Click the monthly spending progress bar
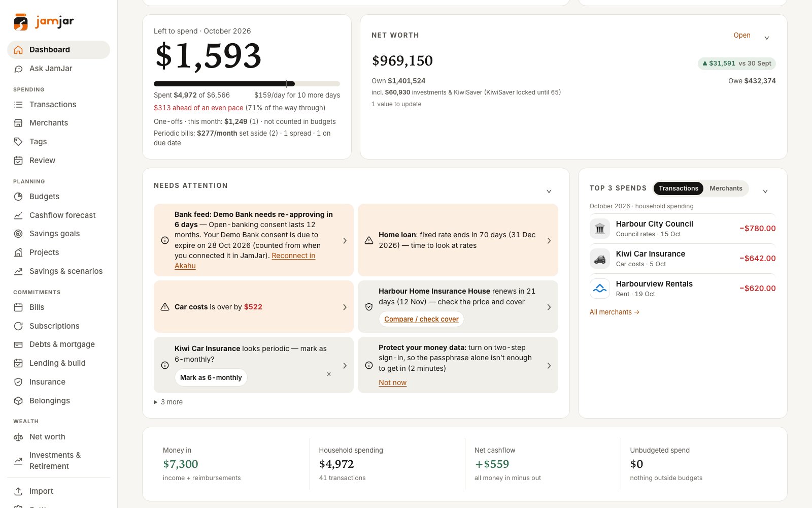Screen dimensions: 812x508 [x=247, y=84]
